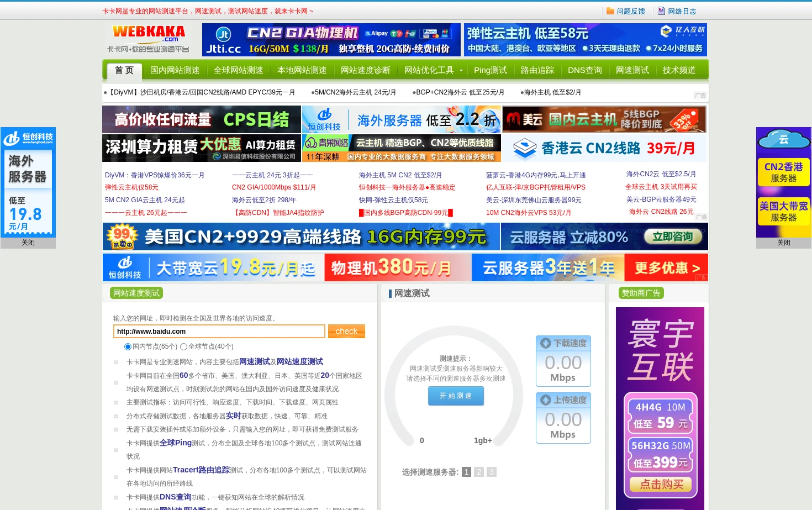Open the 网络日志 document icon
This screenshot has height=510, width=812.
tap(661, 11)
